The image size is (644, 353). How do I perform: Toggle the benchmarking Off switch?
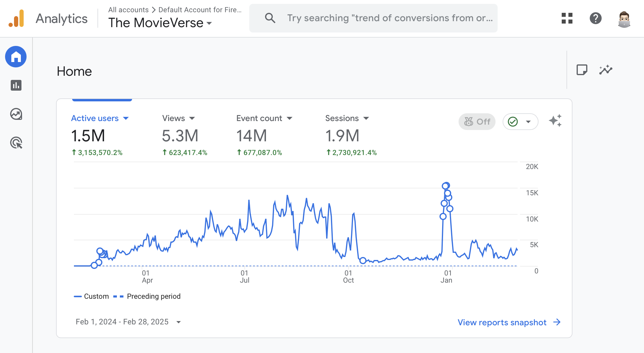pyautogui.click(x=477, y=122)
